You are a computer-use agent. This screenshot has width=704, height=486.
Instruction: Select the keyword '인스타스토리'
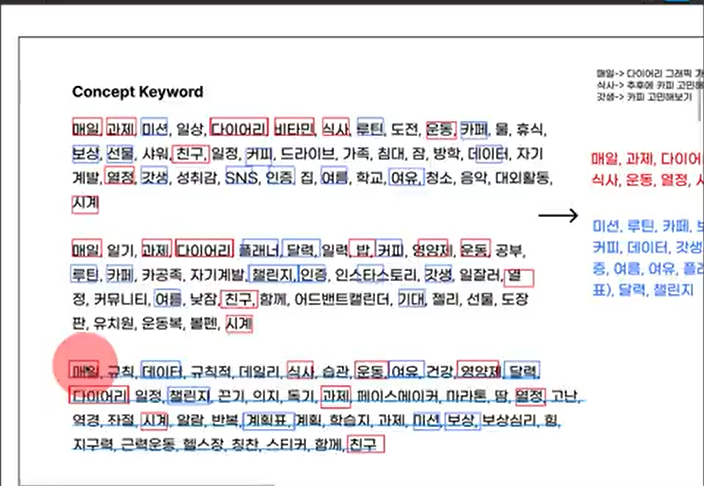tap(374, 274)
